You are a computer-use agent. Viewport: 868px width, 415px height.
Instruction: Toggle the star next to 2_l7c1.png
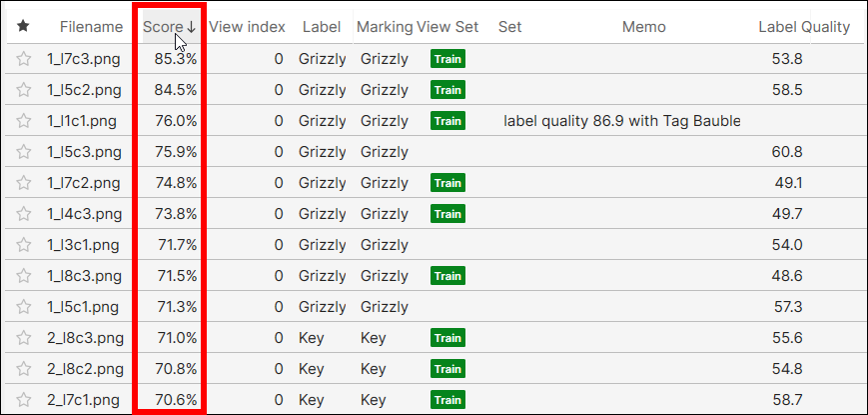(24, 400)
